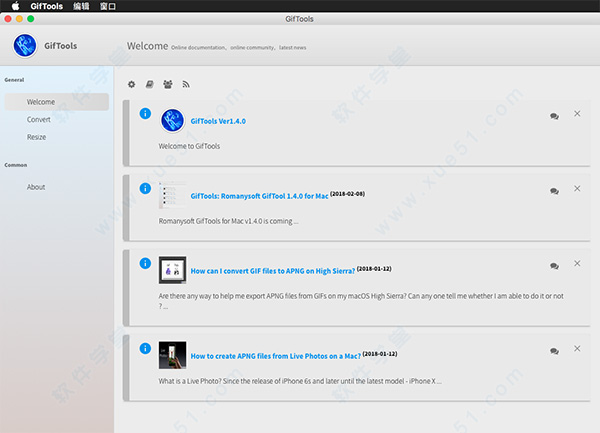Viewport: 600px width, 433px height.
Task: Click the info icon on the Romanysoft GifTool card
Action: 145,188
